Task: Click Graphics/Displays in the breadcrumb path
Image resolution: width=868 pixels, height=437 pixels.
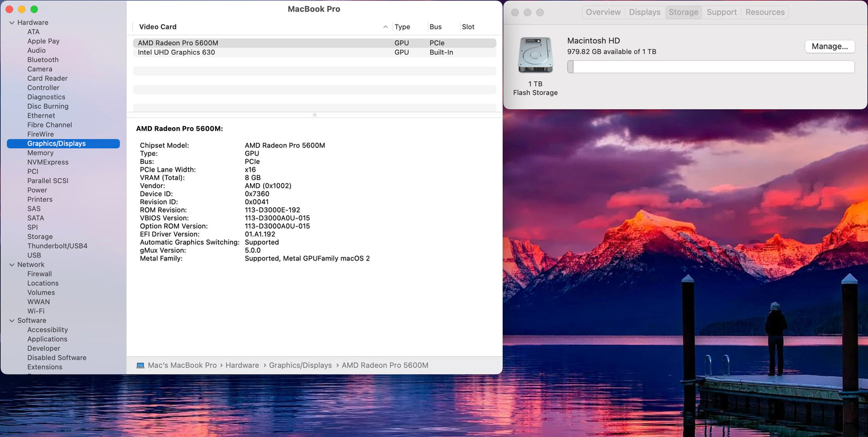Action: pos(300,365)
